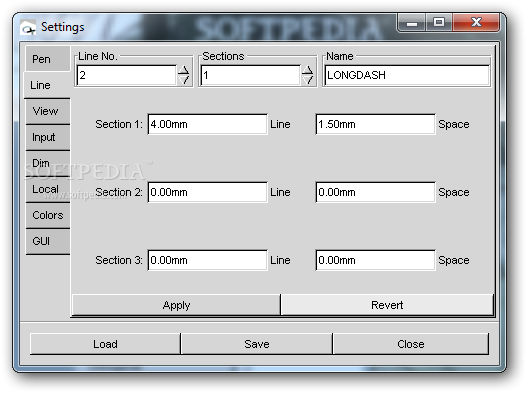
Task: Open the Input tab
Action: [48, 137]
